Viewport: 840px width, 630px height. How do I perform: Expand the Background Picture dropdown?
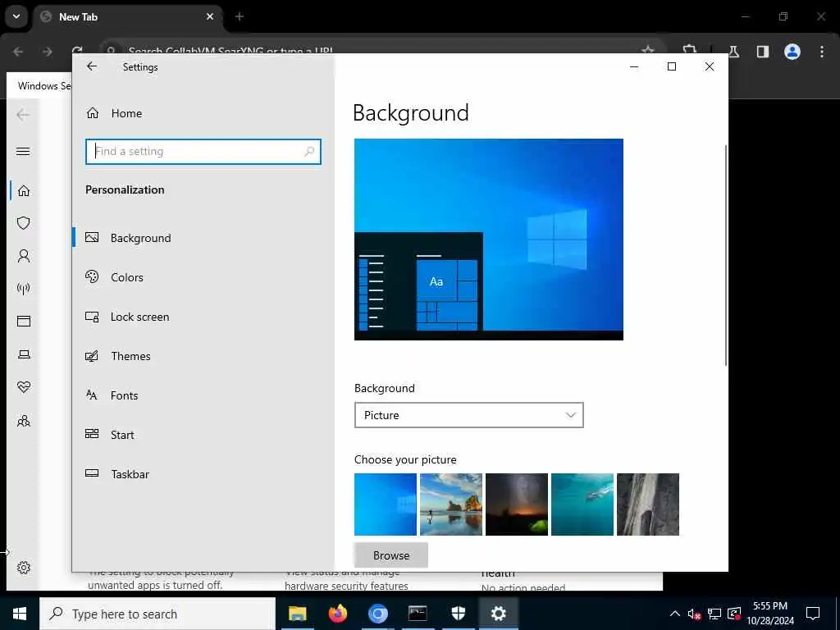point(468,415)
